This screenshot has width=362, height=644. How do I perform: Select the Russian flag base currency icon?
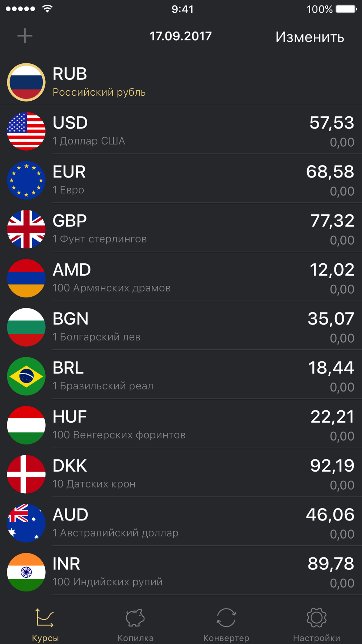coord(26,82)
